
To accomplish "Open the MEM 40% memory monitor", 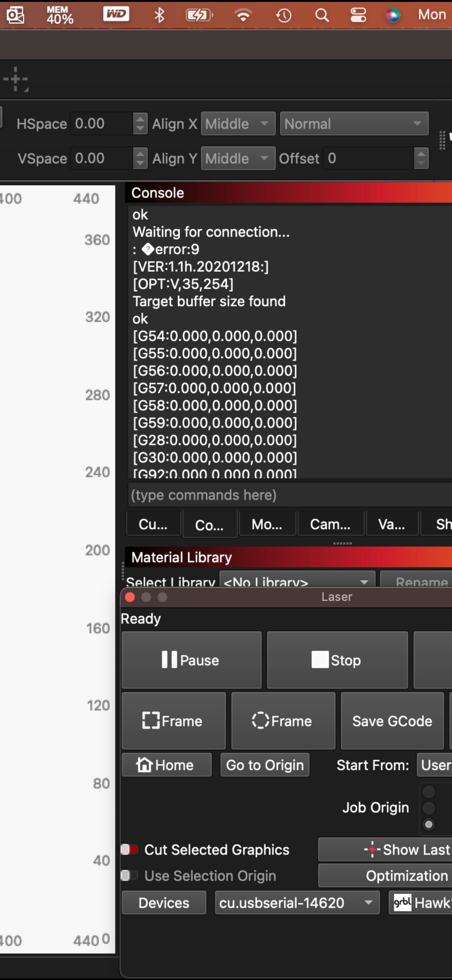I will (60, 15).
